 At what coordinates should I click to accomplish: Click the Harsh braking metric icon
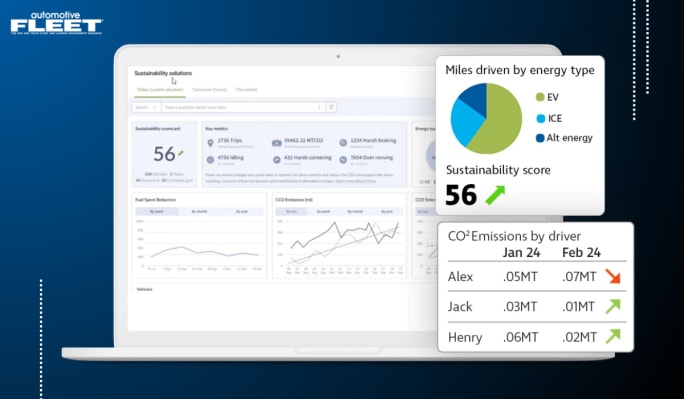pos(343,143)
